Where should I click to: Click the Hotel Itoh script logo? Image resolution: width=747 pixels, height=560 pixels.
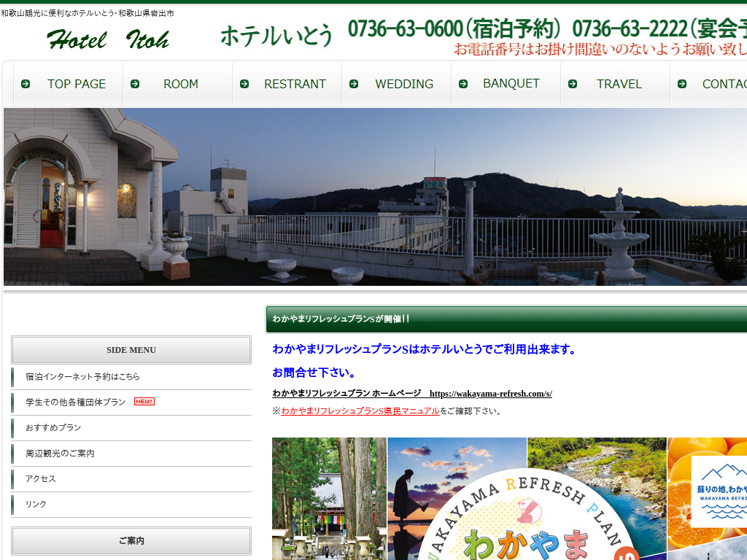(108, 39)
